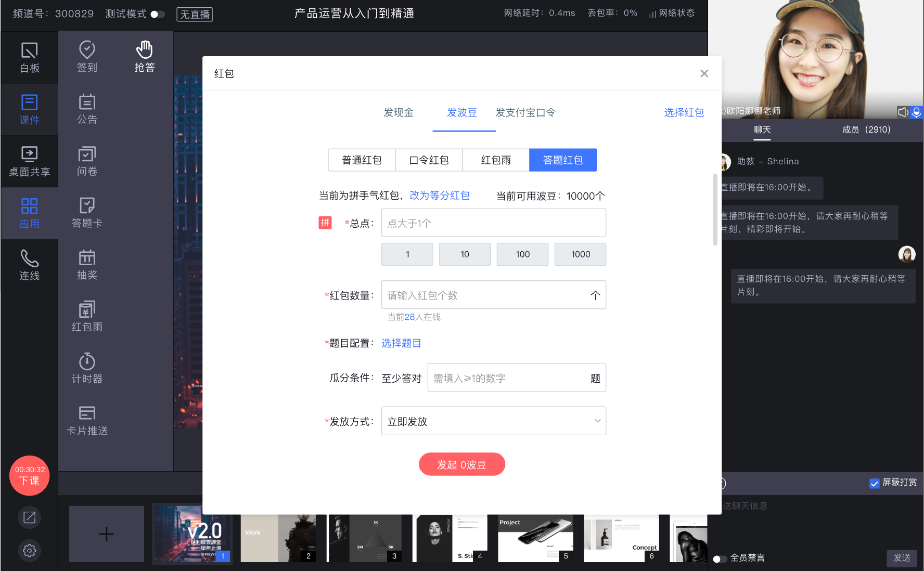This screenshot has width=924, height=571.
Task: Check the 网络状态 network status indicator
Action: click(x=672, y=13)
